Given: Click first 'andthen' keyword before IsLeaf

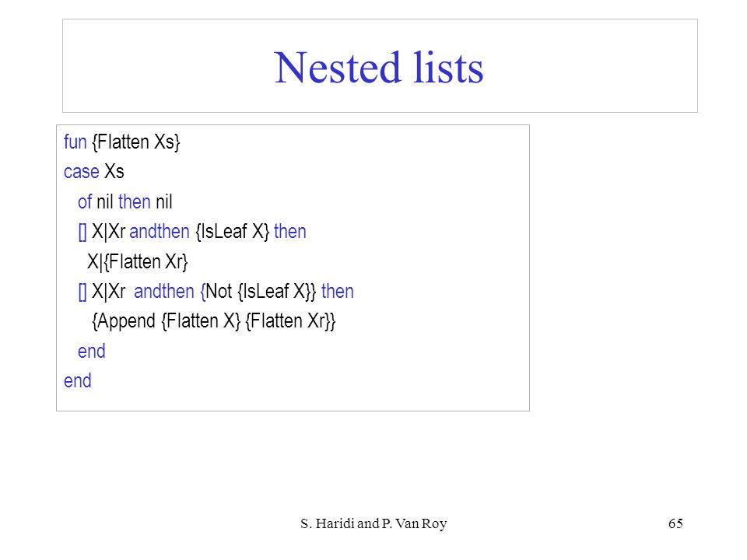Looking at the screenshot, I should (x=160, y=232).
